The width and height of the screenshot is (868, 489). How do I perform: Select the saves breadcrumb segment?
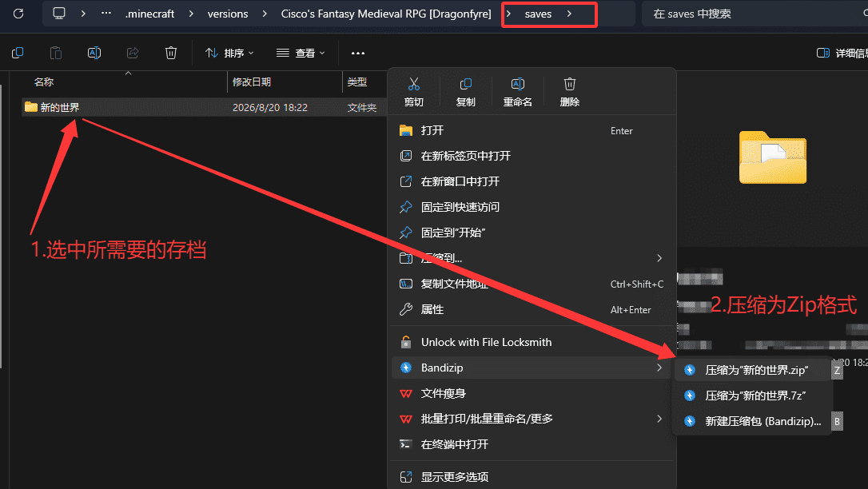click(x=538, y=14)
